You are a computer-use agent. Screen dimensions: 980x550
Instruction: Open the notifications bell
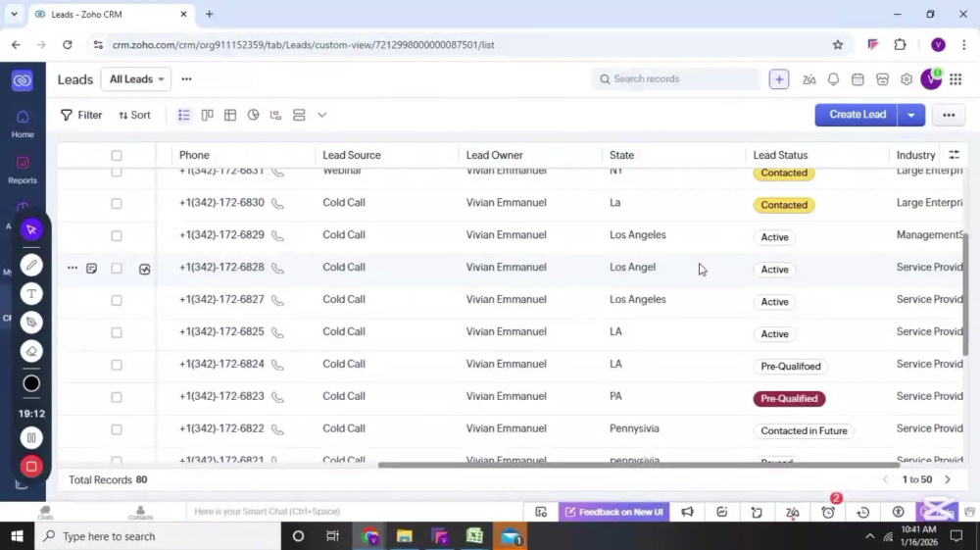(833, 79)
